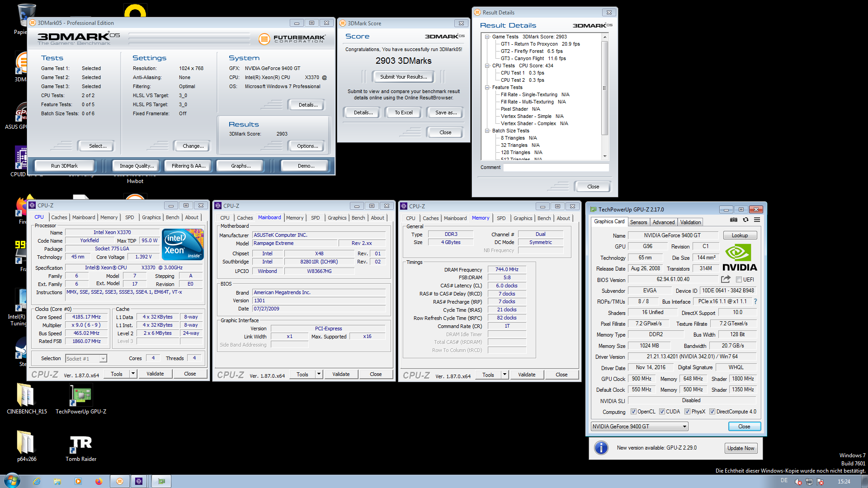Collapse the CPU Tests tree node
This screenshot has width=868, height=488.
pyautogui.click(x=487, y=66)
